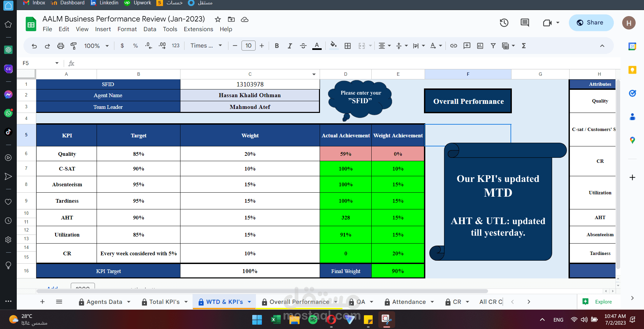Image resolution: width=644 pixels, height=329 pixels.
Task: Decrease the font size
Action: pos(235,46)
